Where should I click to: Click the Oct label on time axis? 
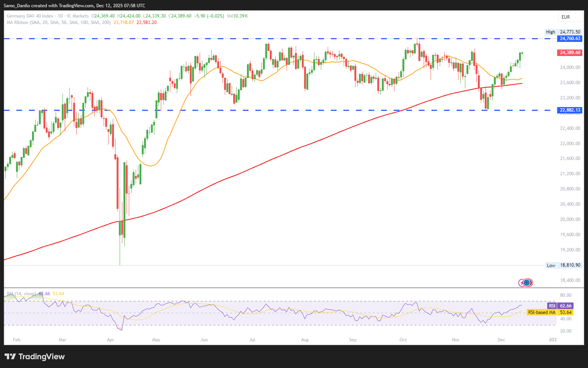coord(403,340)
